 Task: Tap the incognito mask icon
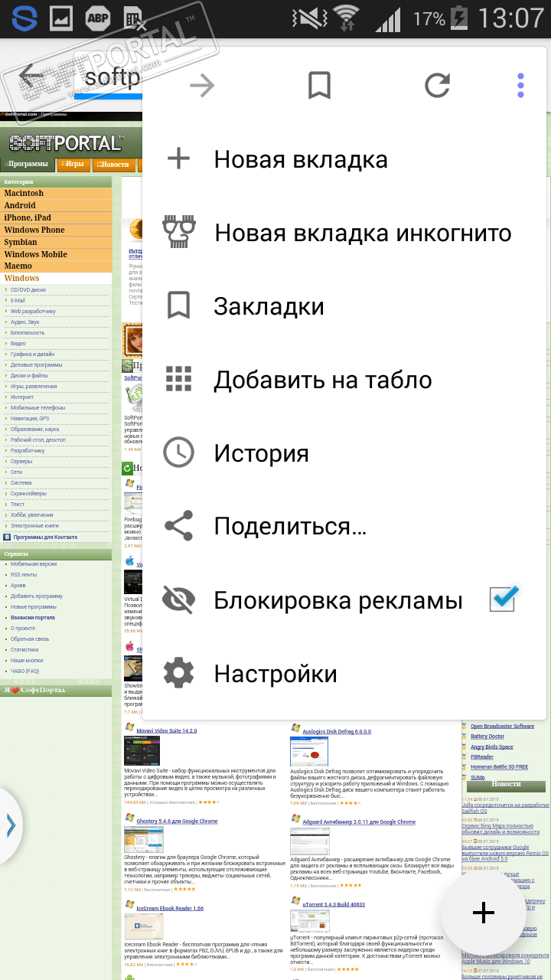click(179, 232)
